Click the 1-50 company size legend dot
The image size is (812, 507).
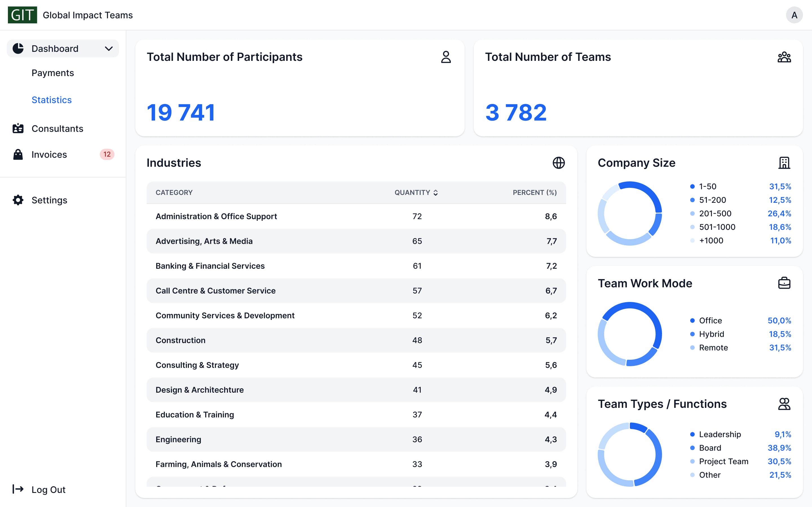coord(692,186)
